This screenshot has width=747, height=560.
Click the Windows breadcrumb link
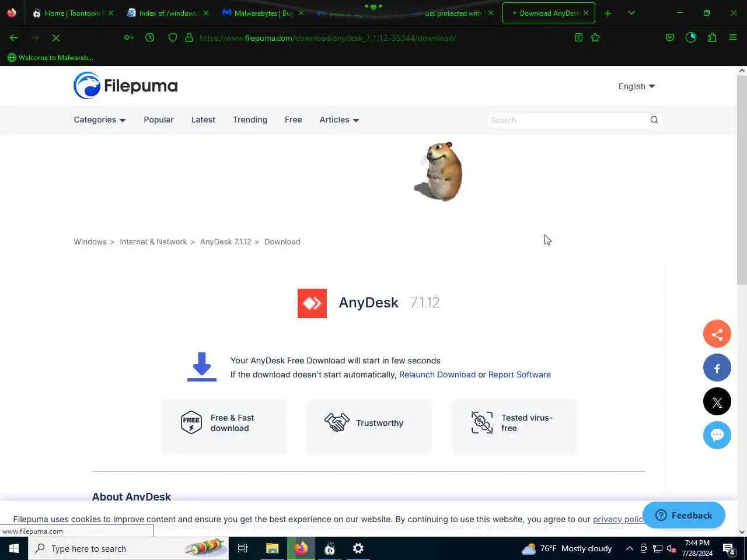click(x=90, y=242)
